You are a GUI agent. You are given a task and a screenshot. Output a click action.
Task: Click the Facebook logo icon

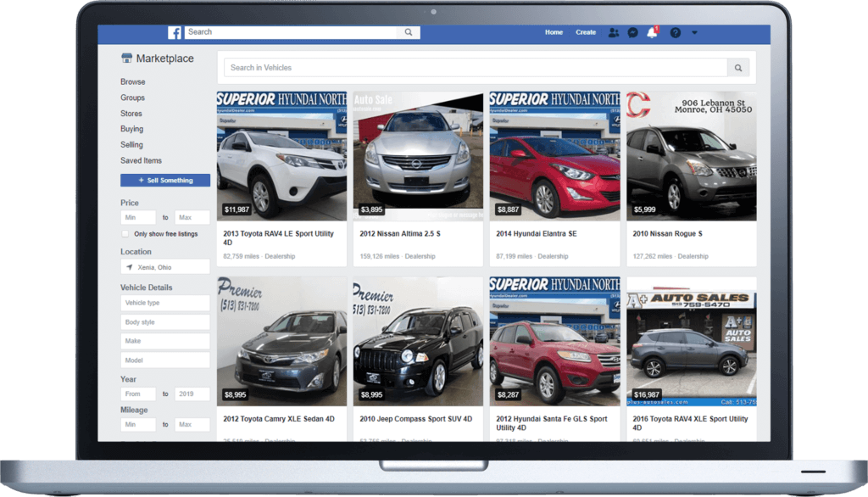click(x=175, y=33)
